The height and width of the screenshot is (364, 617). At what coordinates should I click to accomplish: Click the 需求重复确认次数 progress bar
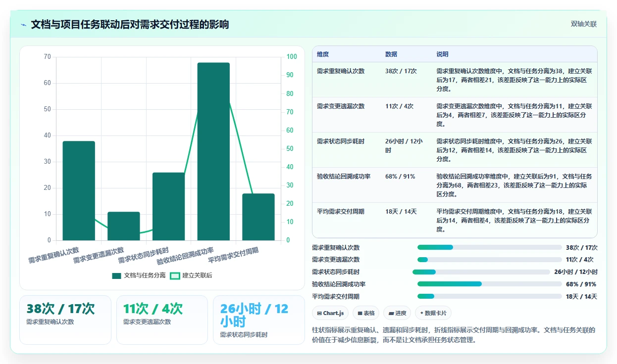tap(490, 247)
